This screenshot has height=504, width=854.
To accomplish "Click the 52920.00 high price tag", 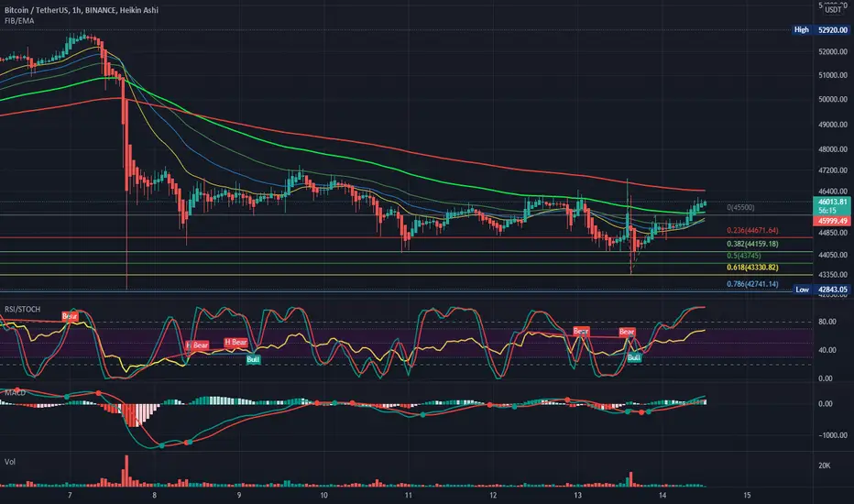I will 833,30.
